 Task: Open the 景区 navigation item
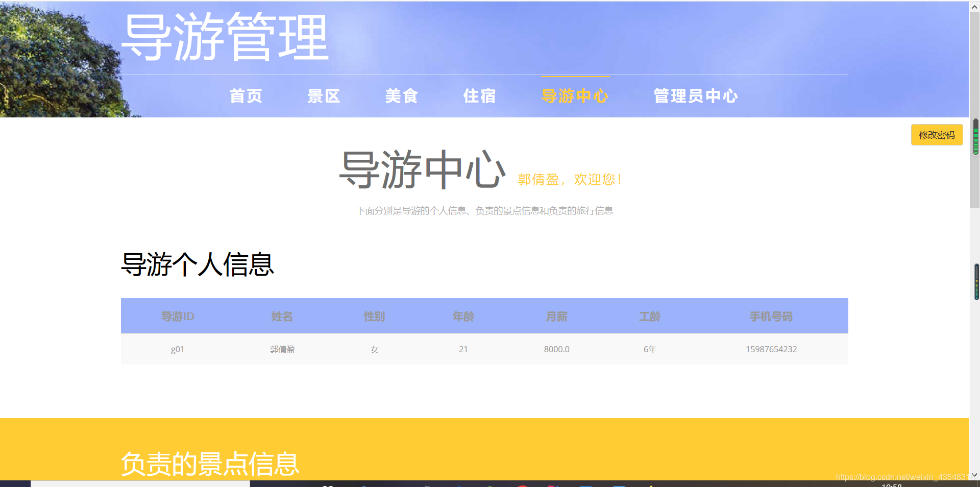(323, 96)
